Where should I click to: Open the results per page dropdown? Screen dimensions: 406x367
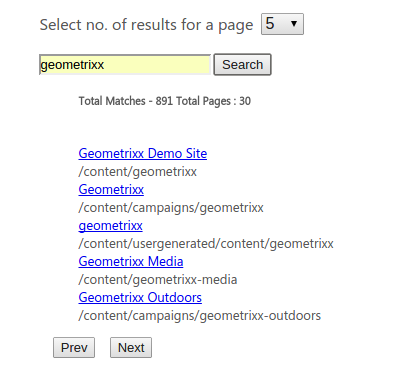(x=282, y=24)
